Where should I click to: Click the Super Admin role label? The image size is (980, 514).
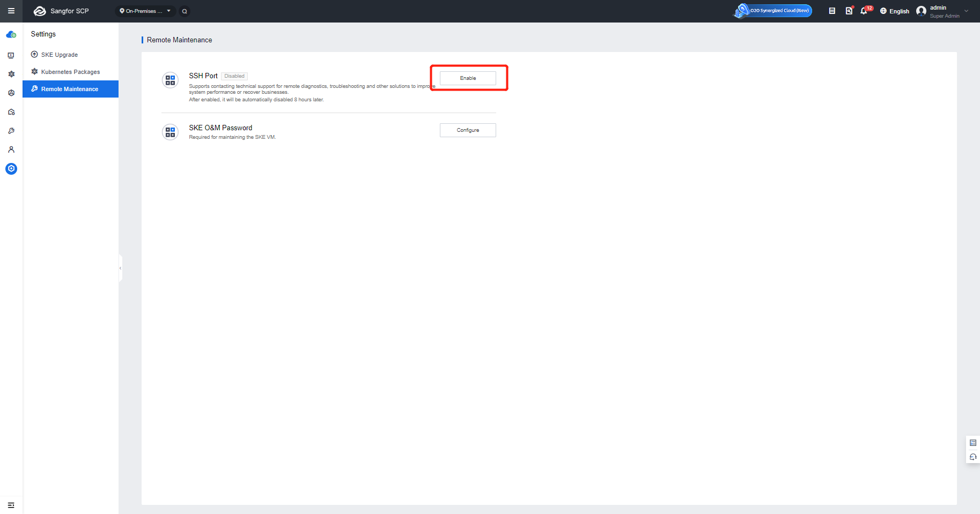(x=945, y=16)
